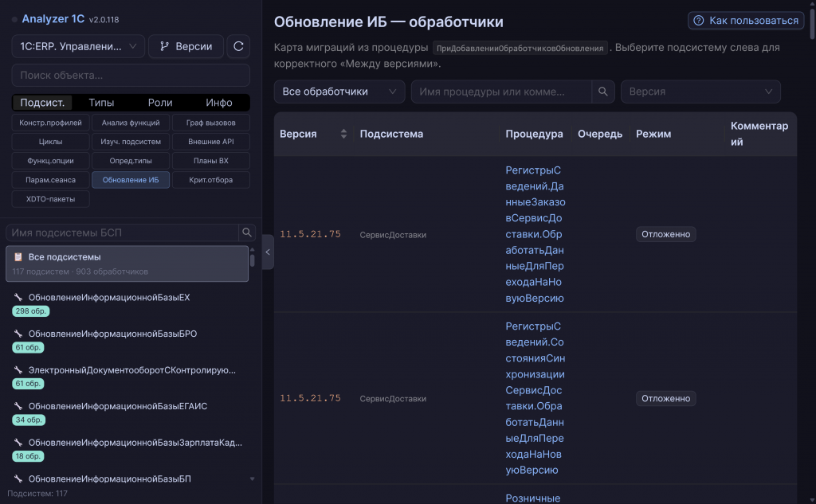
Task: Collapse the left sidebar with the arrow handle
Action: click(268, 252)
